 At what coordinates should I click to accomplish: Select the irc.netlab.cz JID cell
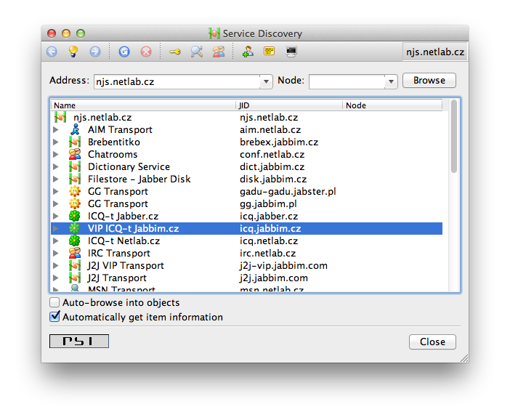click(267, 253)
